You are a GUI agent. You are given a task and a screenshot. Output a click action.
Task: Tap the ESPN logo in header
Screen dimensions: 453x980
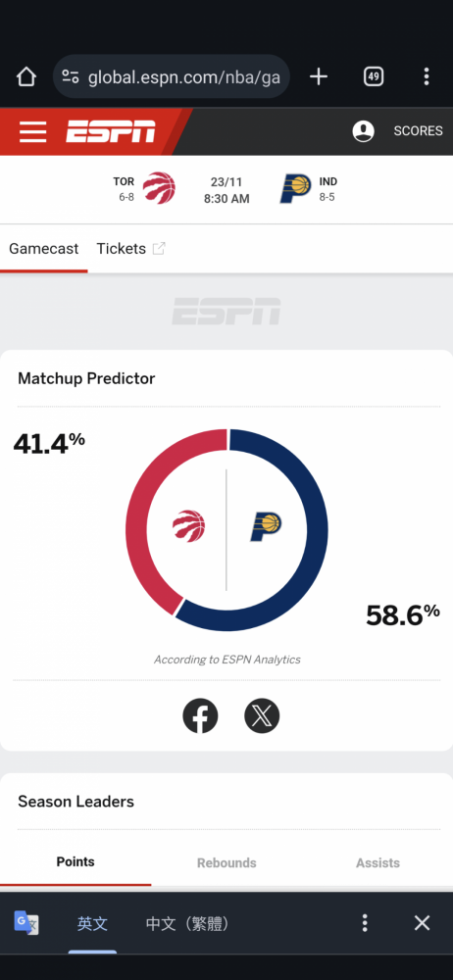tap(111, 132)
